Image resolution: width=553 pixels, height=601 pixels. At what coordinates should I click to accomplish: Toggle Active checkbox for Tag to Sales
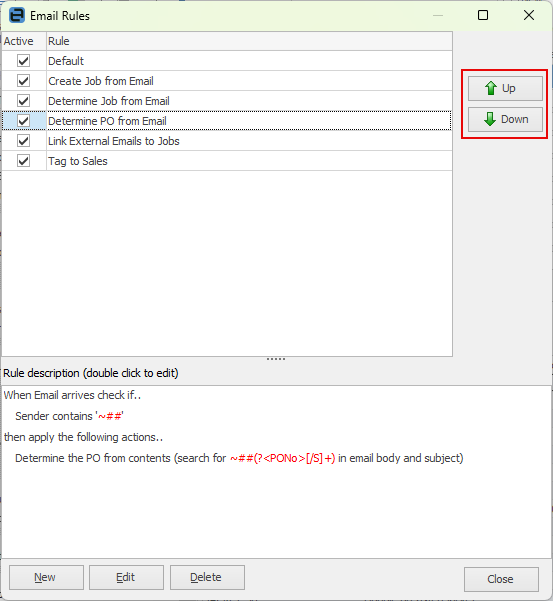(23, 161)
